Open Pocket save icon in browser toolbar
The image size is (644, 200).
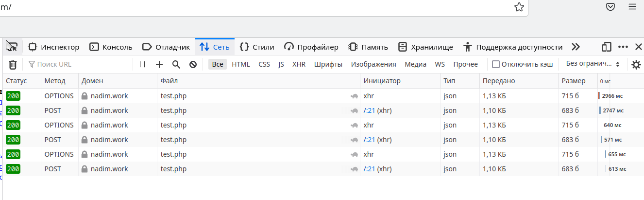[x=610, y=7]
